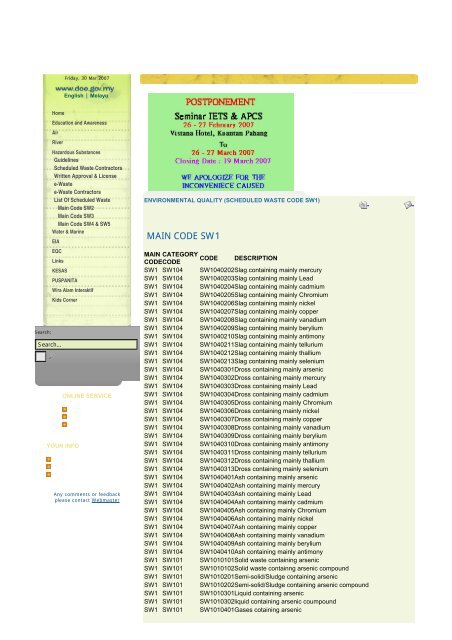
Task: Click the search submit button below the search box
Action: pyautogui.click(x=40, y=357)
